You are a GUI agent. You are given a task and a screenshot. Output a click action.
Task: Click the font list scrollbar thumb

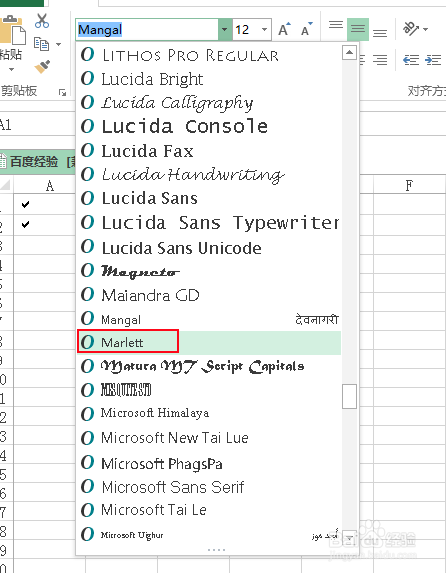tap(349, 396)
